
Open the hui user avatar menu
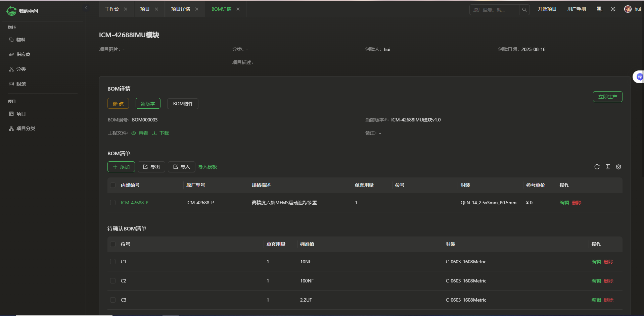point(628,9)
